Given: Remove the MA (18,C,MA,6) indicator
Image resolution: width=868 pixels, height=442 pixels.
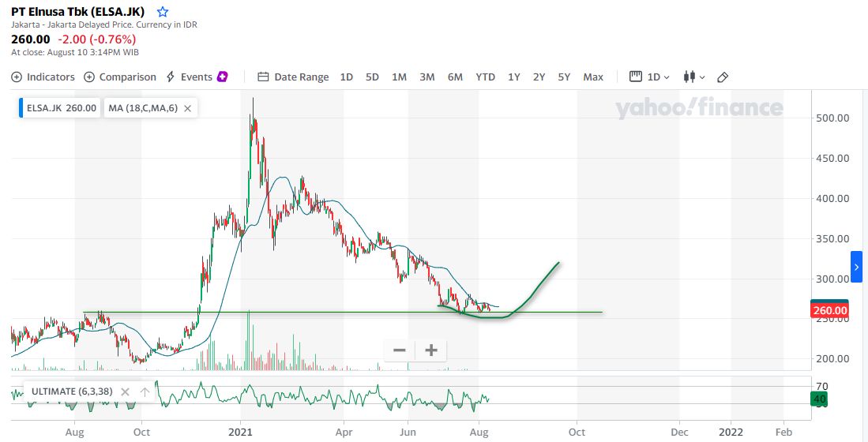Looking at the screenshot, I should pyautogui.click(x=188, y=108).
